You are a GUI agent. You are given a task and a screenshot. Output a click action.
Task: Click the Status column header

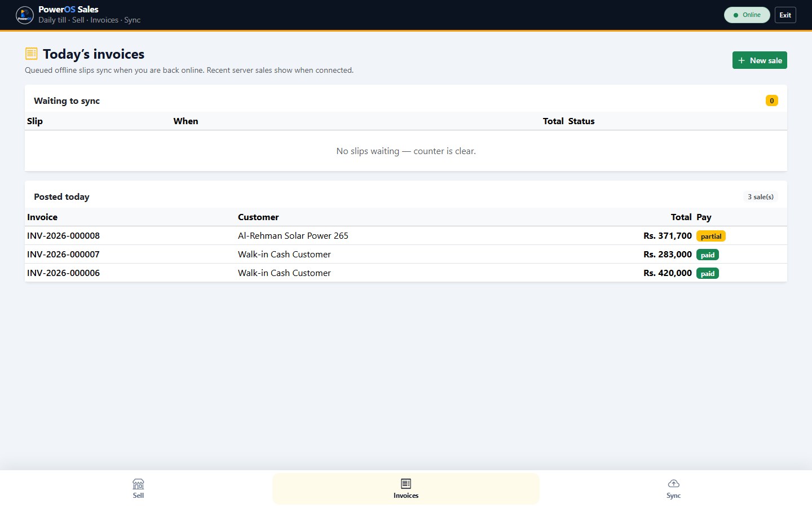click(x=581, y=121)
